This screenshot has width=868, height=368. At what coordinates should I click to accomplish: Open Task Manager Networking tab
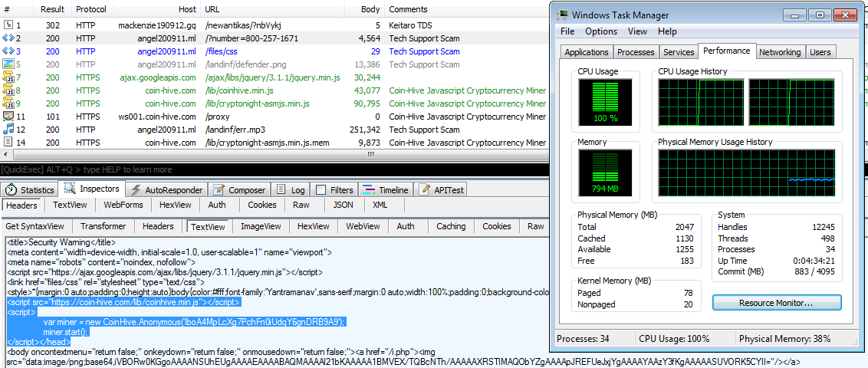pyautogui.click(x=779, y=52)
